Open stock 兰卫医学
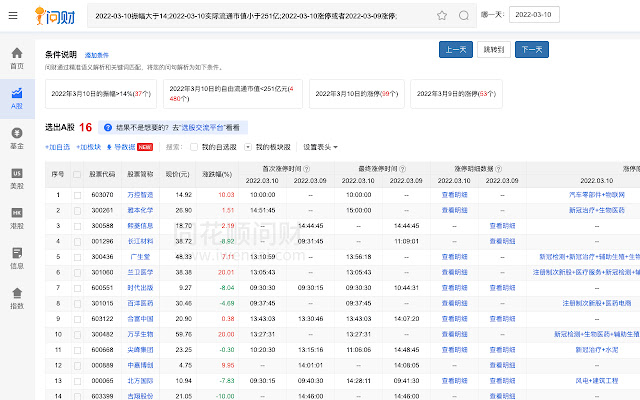The height and width of the screenshot is (400, 640). point(140,273)
